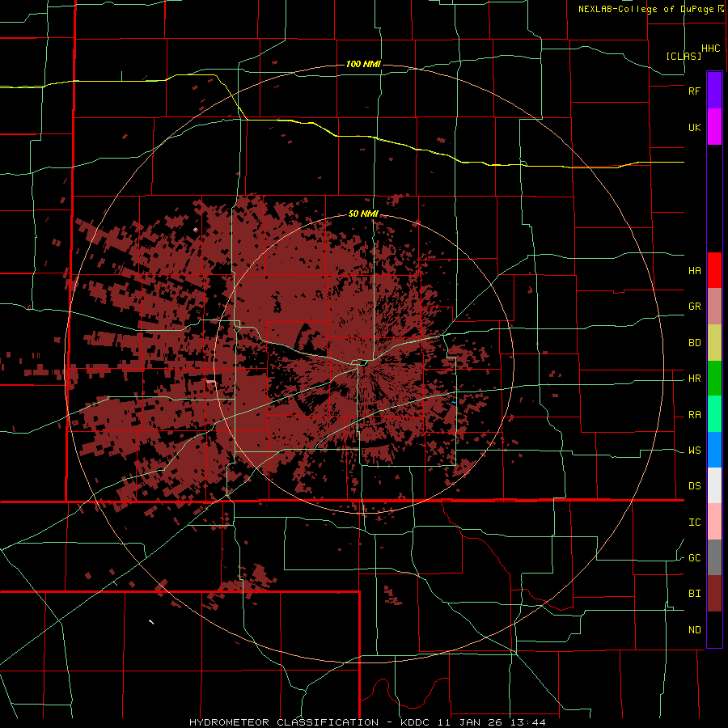Click the UK magenta legend swatch

[x=714, y=127]
